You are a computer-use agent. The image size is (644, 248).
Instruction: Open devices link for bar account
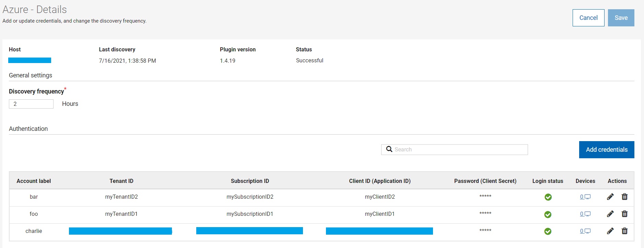coord(585,197)
